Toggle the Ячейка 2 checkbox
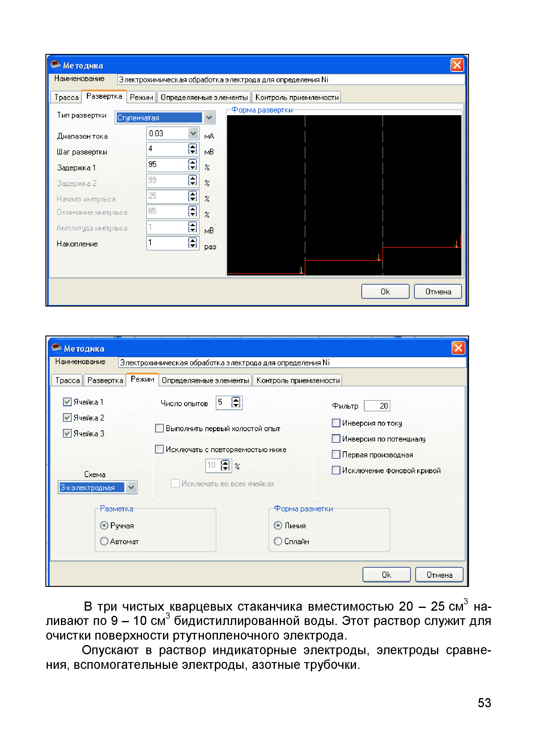 (67, 417)
